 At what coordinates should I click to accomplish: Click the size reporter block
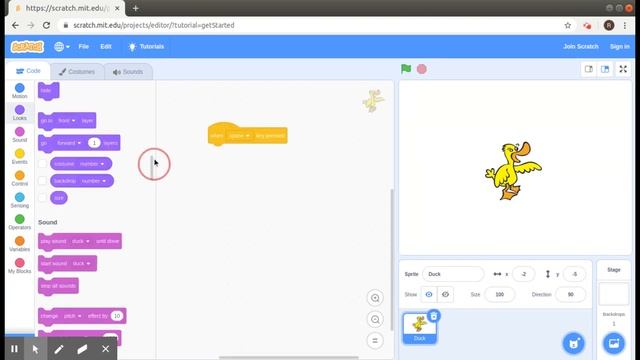coord(59,198)
